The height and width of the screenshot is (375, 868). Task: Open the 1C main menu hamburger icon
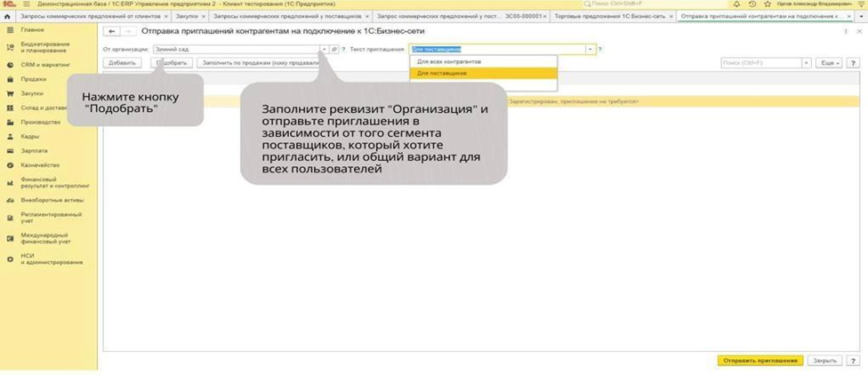[x=26, y=4]
